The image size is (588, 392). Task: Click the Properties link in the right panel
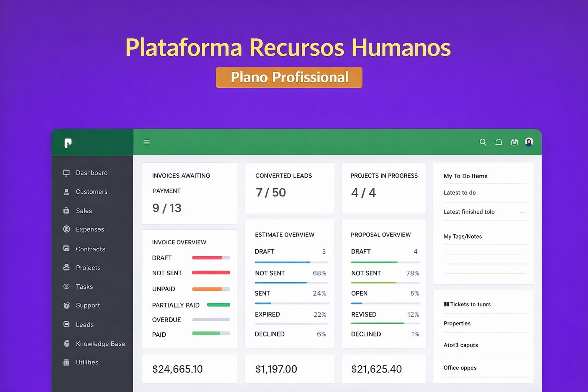point(457,323)
